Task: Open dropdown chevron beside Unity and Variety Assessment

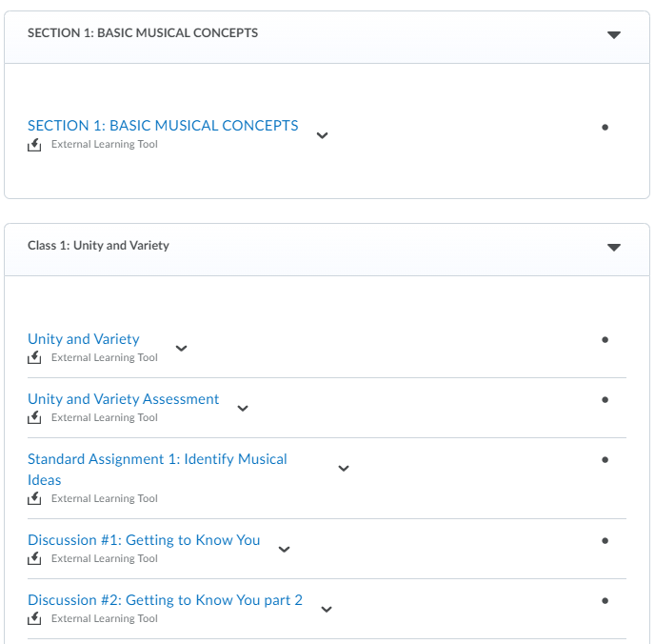Action: 243,408
